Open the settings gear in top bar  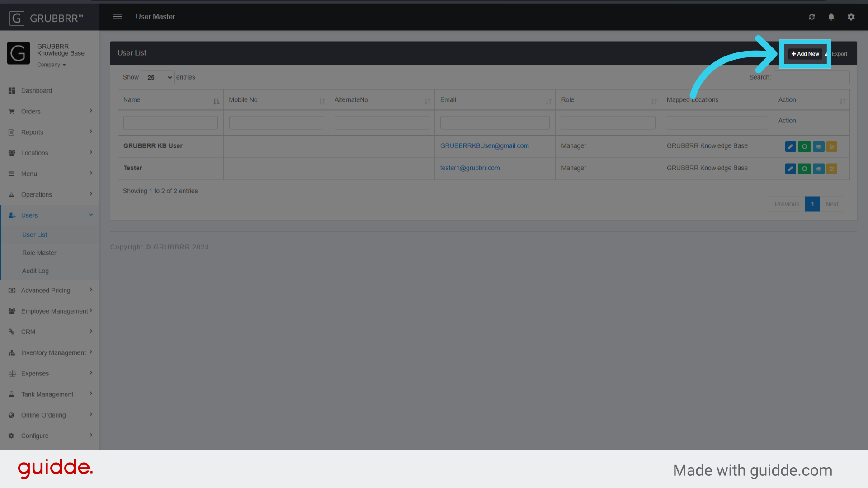[x=851, y=17]
